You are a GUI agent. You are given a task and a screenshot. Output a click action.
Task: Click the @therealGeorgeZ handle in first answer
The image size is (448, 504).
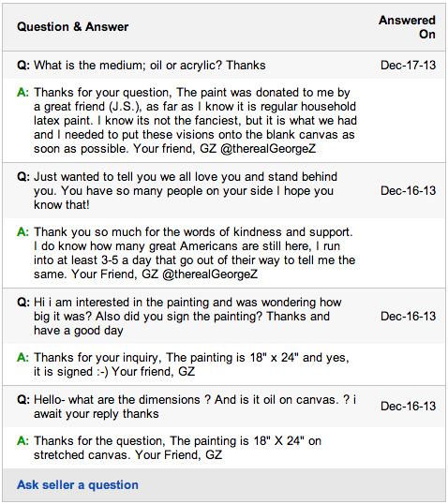click(x=268, y=149)
